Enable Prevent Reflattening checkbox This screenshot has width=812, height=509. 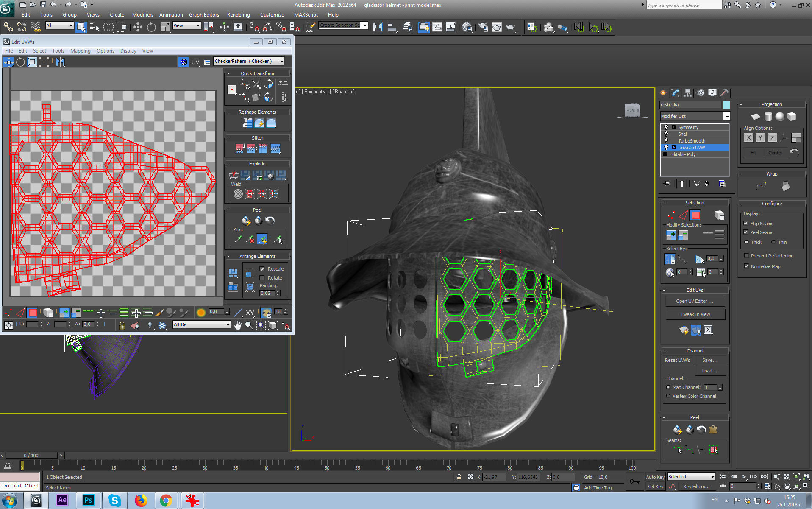click(746, 256)
